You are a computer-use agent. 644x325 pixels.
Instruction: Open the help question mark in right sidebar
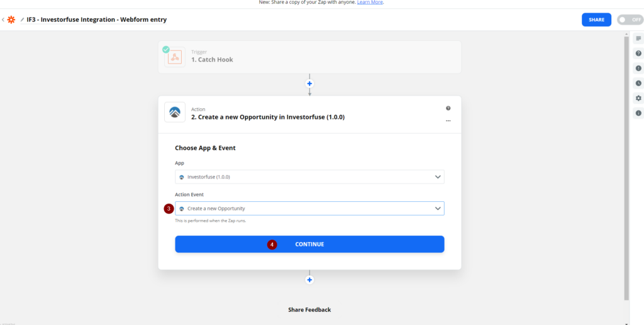[638, 53]
